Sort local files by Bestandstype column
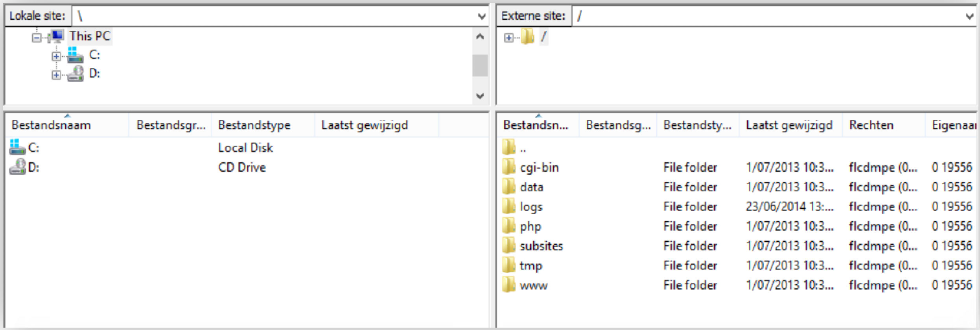 click(x=254, y=125)
